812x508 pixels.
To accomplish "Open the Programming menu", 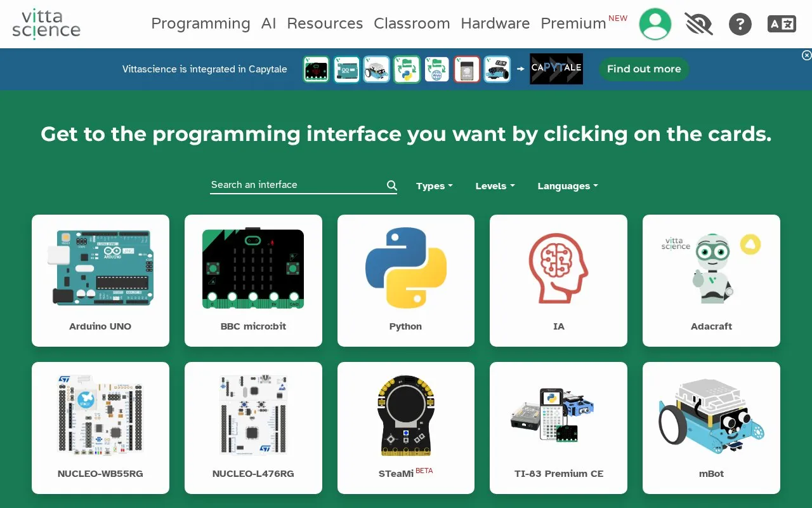I will pyautogui.click(x=200, y=23).
